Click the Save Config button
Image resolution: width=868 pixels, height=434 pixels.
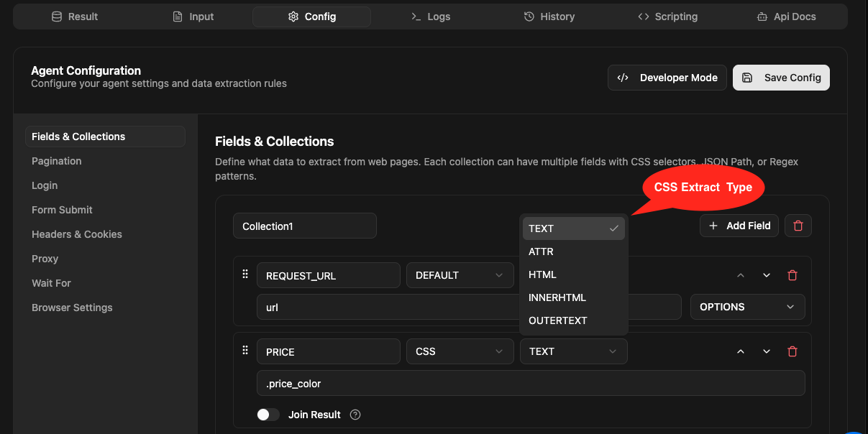point(781,78)
